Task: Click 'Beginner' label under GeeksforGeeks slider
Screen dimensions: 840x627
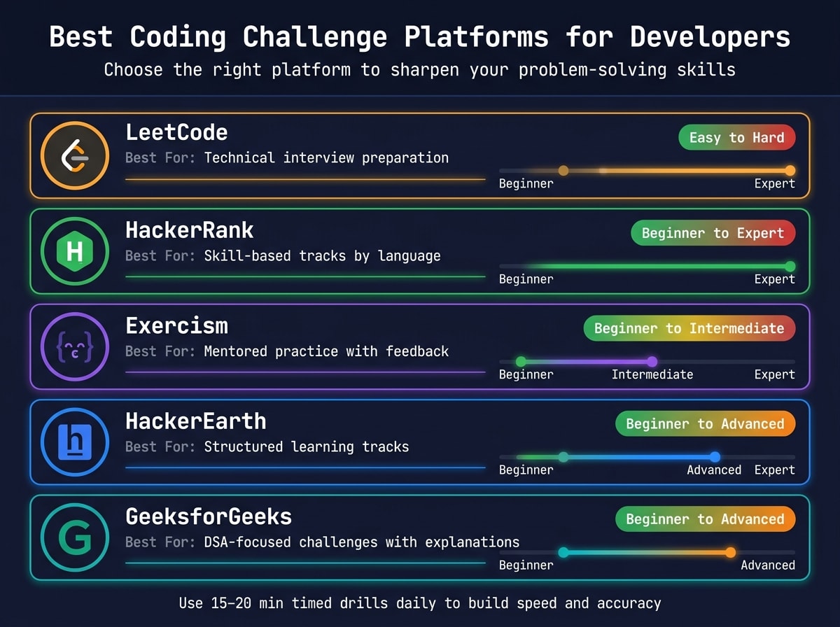Action: [526, 565]
